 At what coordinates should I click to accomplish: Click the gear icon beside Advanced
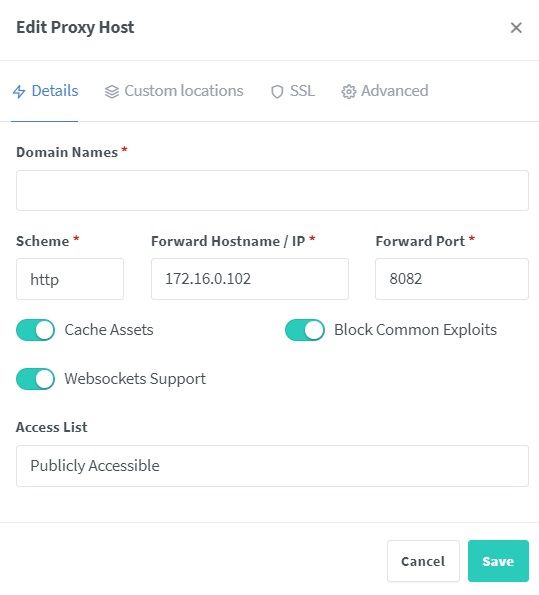pos(348,91)
